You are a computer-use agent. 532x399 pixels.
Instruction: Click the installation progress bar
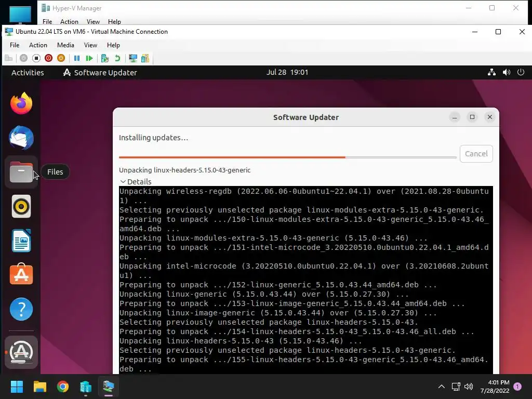point(287,157)
